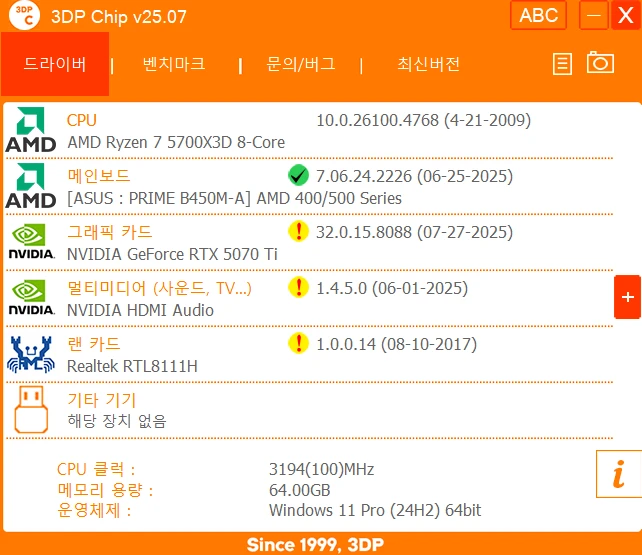The width and height of the screenshot is (642, 555).
Task: Click 'NVIDIA HDMI Audio' text
Action: click(140, 310)
